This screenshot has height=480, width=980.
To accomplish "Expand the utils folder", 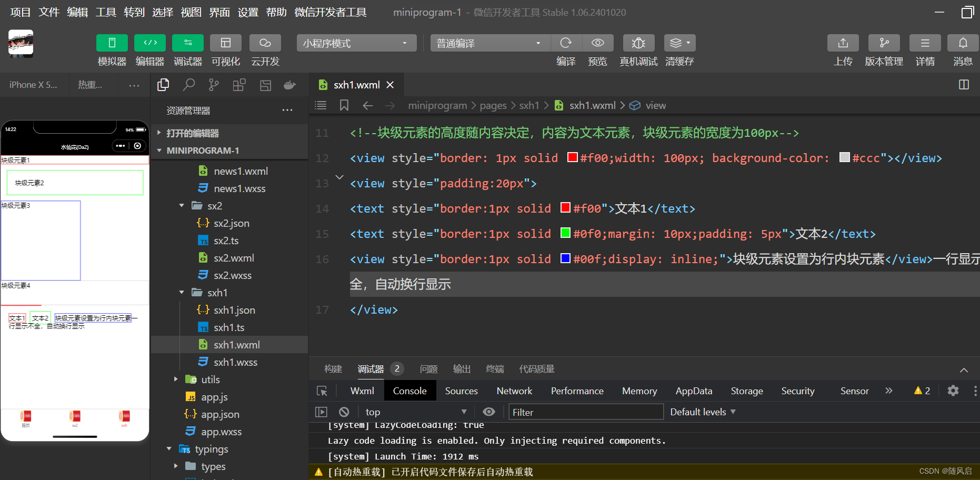I will pyautogui.click(x=175, y=379).
